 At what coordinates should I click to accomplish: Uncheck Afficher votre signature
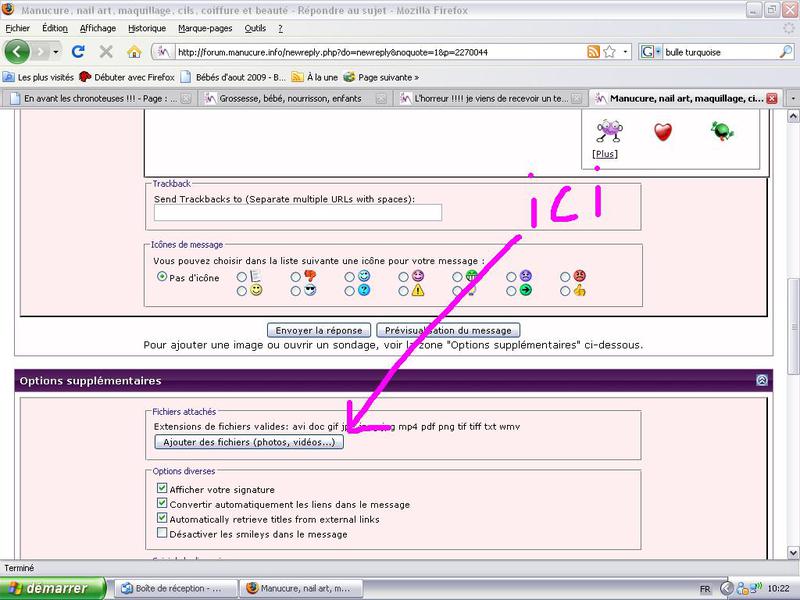[x=163, y=489]
